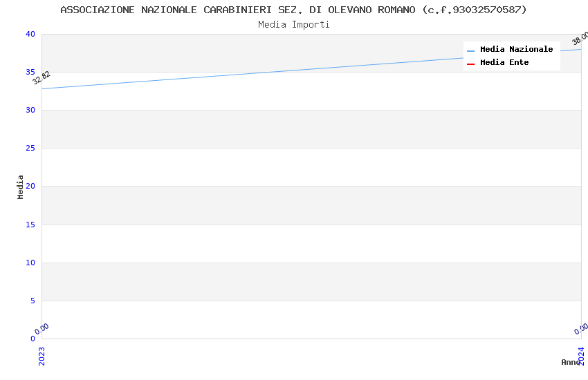
Task: Click the Anno axis title
Action: [x=571, y=362]
